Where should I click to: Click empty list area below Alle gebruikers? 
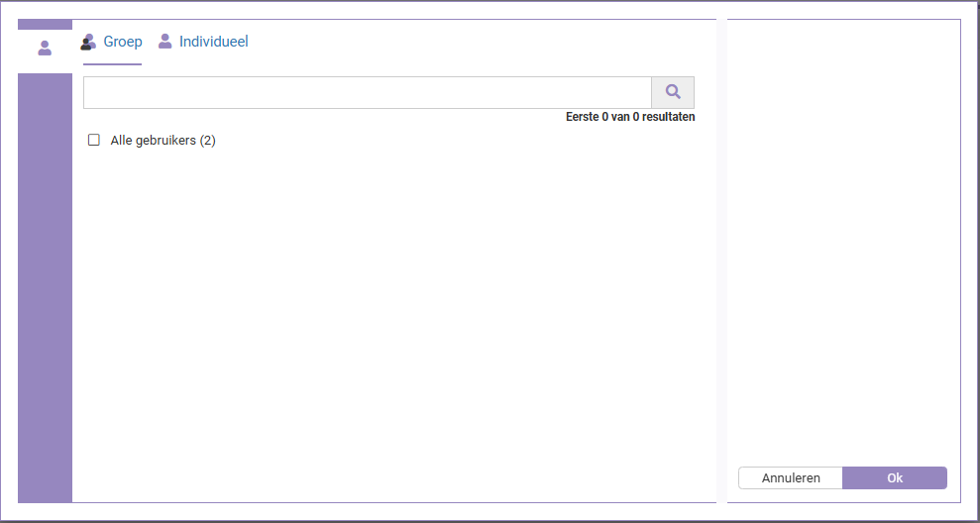click(x=396, y=317)
